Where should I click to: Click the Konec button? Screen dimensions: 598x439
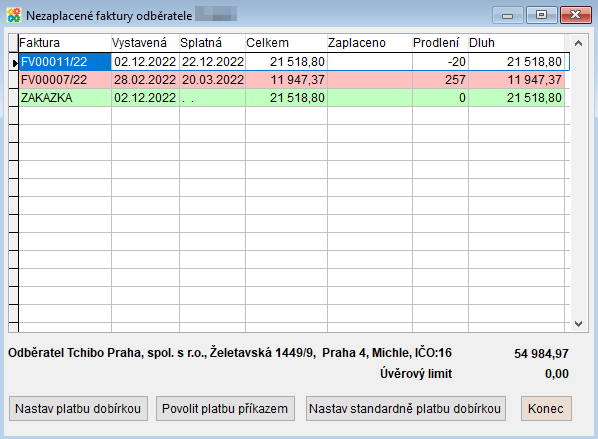(x=546, y=408)
